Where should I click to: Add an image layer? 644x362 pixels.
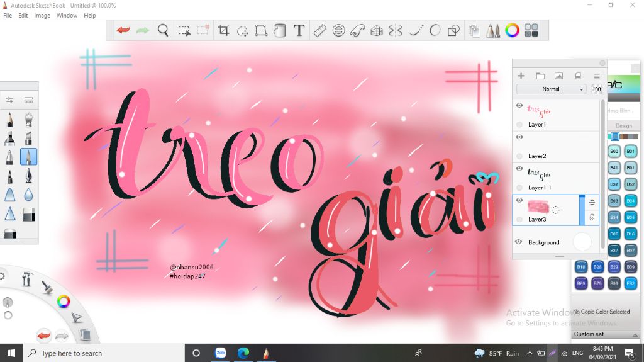point(558,76)
